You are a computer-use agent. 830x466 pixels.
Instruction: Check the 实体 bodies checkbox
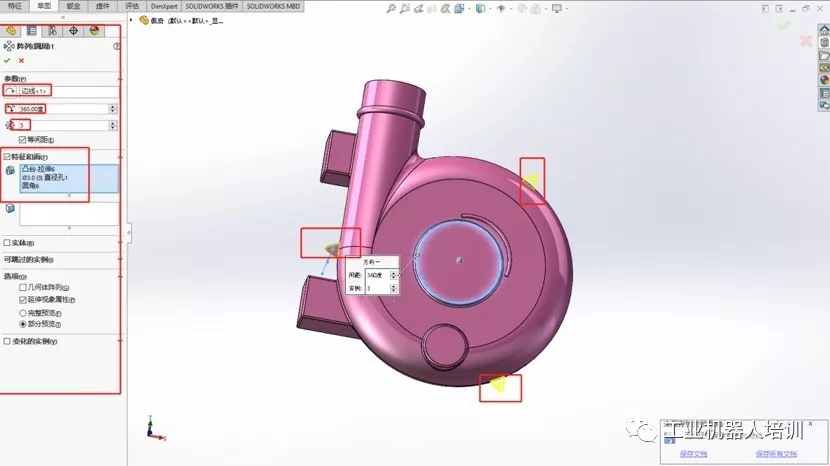point(7,243)
